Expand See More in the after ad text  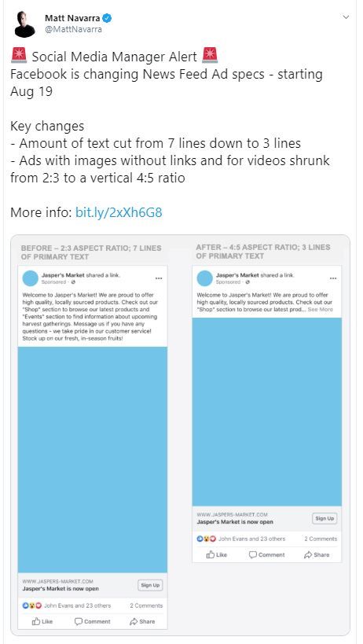(x=321, y=309)
